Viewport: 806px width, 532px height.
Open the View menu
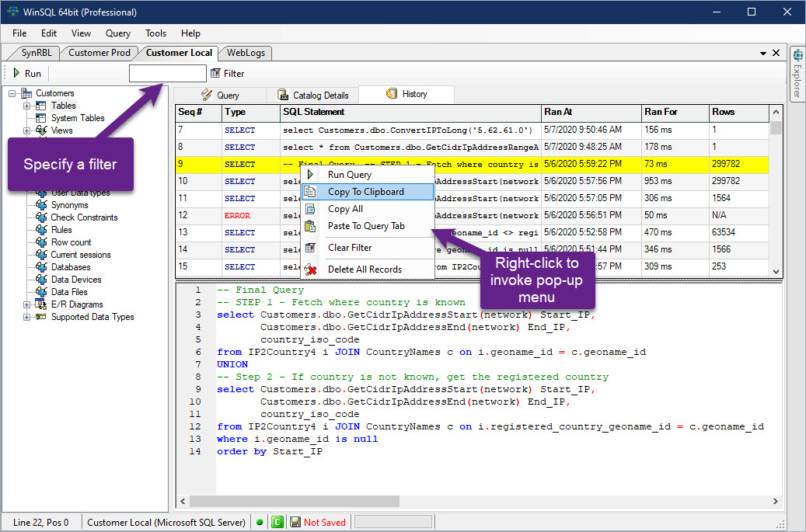point(81,33)
